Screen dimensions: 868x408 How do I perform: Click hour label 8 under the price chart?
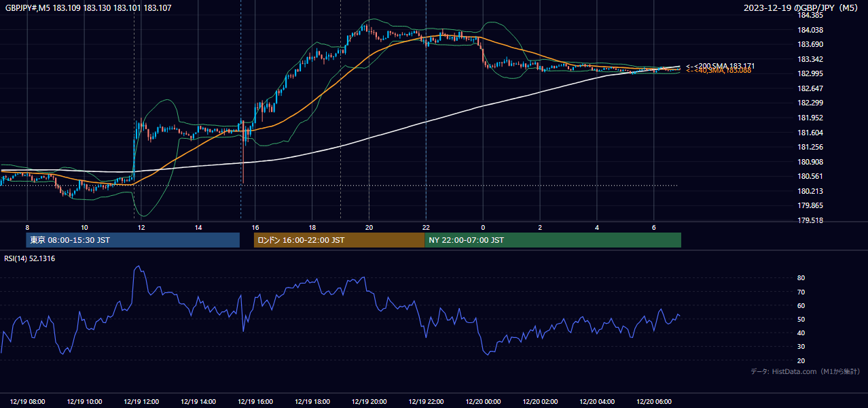pyautogui.click(x=27, y=227)
